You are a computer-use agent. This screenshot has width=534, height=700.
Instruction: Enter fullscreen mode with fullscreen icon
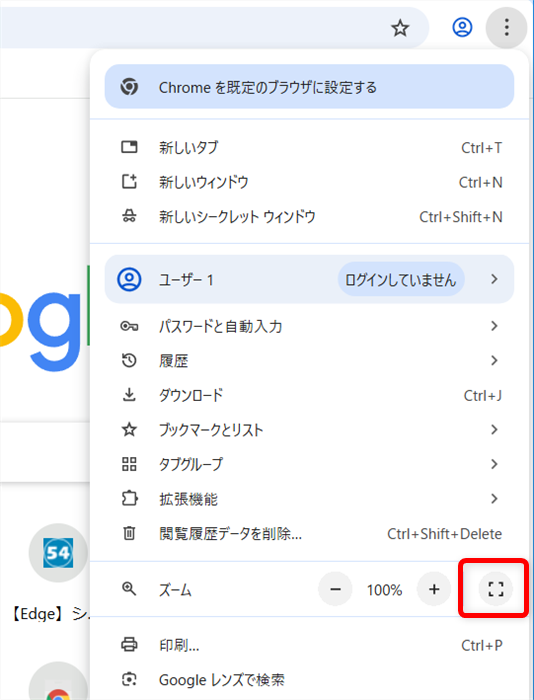(x=496, y=589)
